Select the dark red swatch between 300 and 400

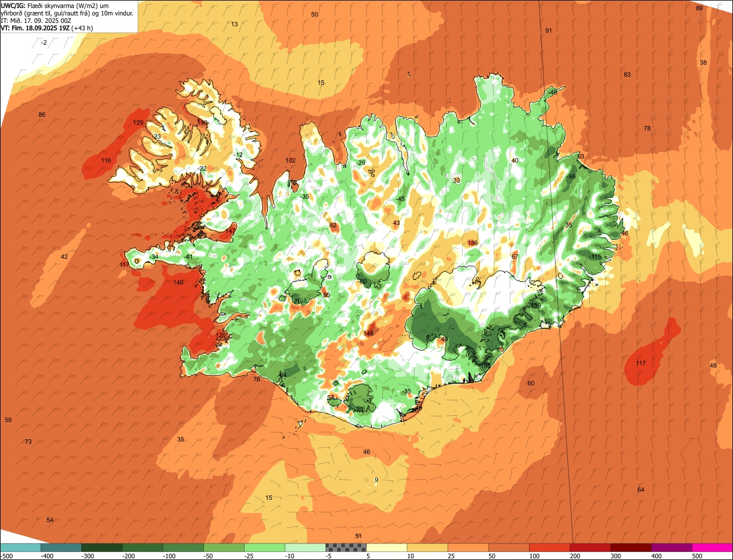(631, 547)
